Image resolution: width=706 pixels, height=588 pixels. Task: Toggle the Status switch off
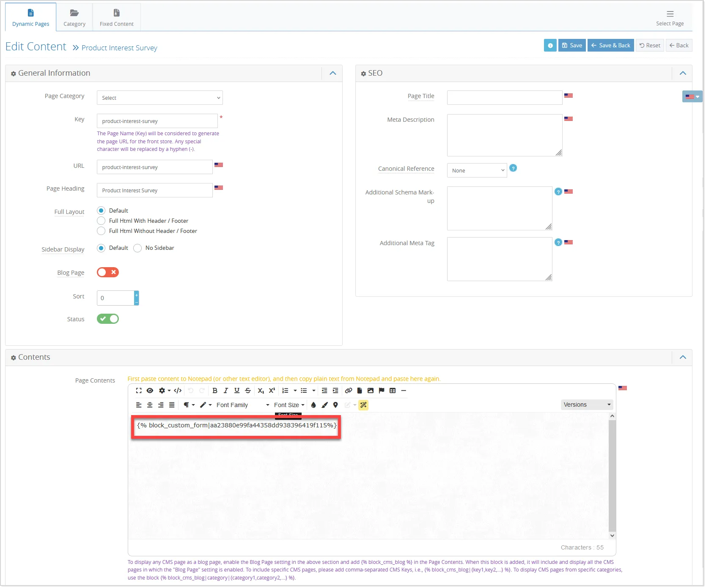[x=108, y=319]
